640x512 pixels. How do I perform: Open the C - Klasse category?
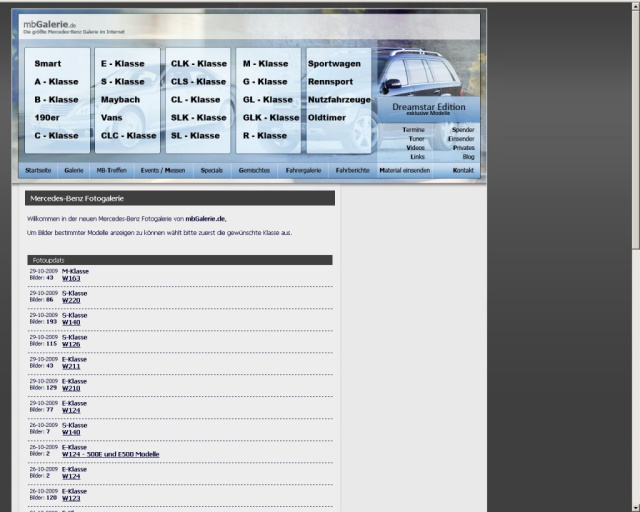pos(56,136)
